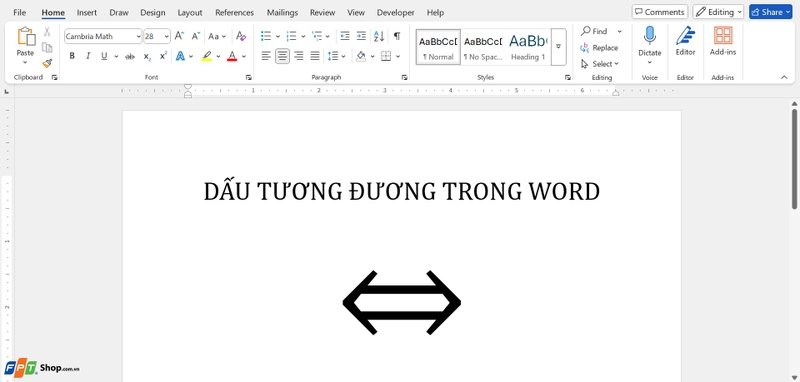Open Add-ins icon

tap(723, 36)
